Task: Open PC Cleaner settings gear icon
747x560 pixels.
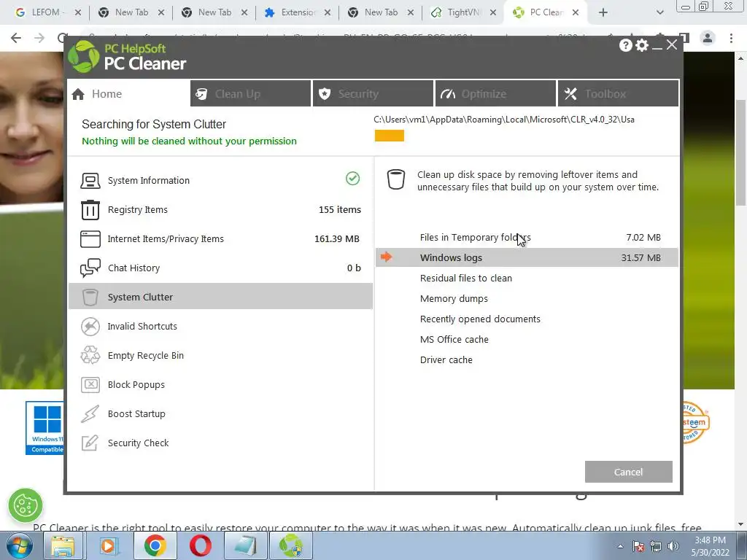Action: click(642, 45)
